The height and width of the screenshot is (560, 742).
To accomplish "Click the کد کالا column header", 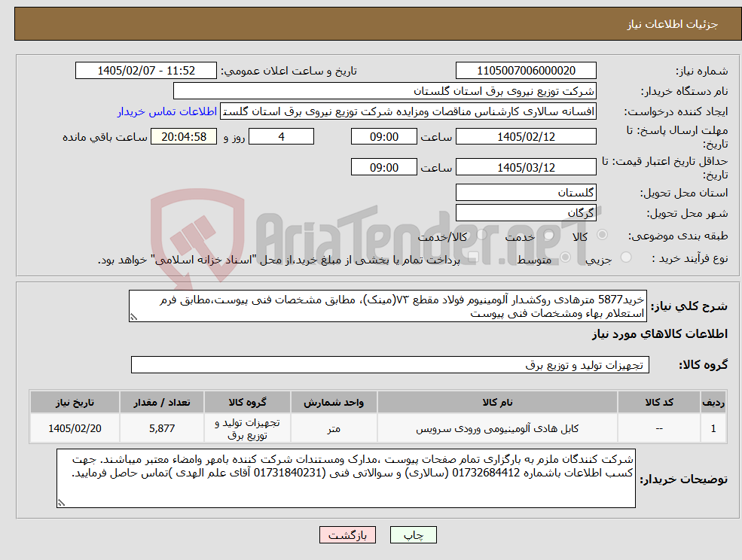I will click(x=659, y=402).
